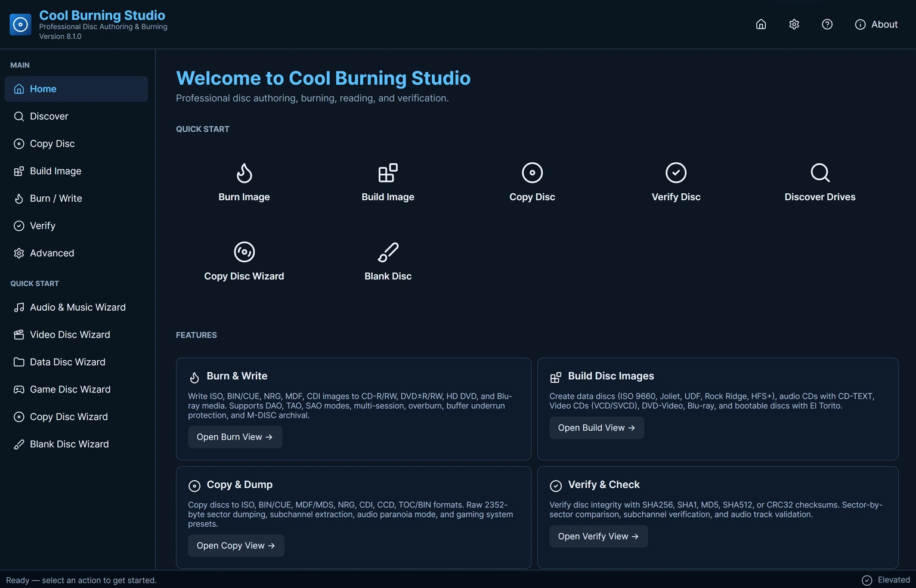Image resolution: width=916 pixels, height=588 pixels.
Task: Click the Ready status bar message
Action: click(x=81, y=580)
